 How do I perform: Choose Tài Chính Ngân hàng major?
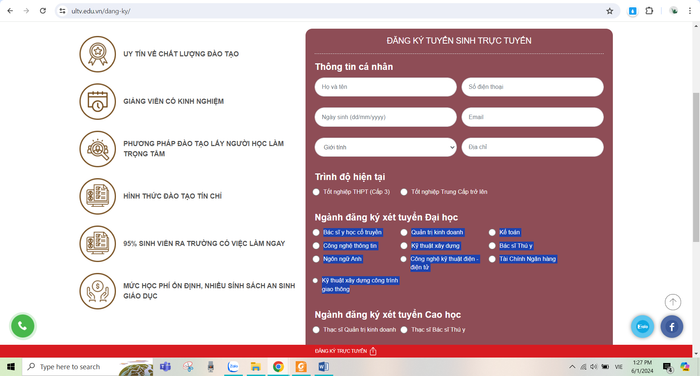[x=492, y=259]
